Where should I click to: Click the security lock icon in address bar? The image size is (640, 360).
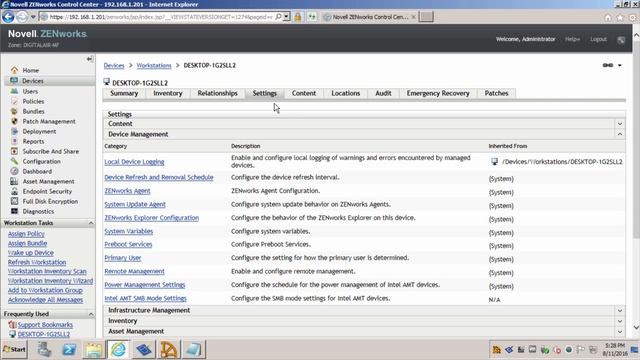298,17
